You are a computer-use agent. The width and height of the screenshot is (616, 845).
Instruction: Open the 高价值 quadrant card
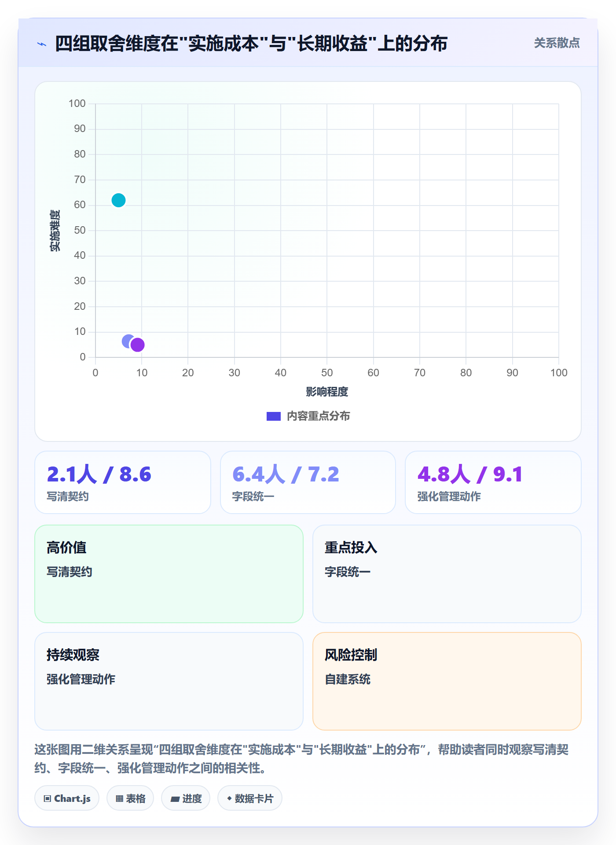(x=169, y=574)
